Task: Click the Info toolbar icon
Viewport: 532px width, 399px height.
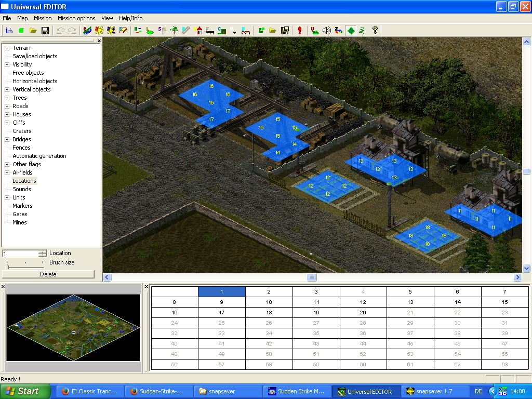Action: 9,31
